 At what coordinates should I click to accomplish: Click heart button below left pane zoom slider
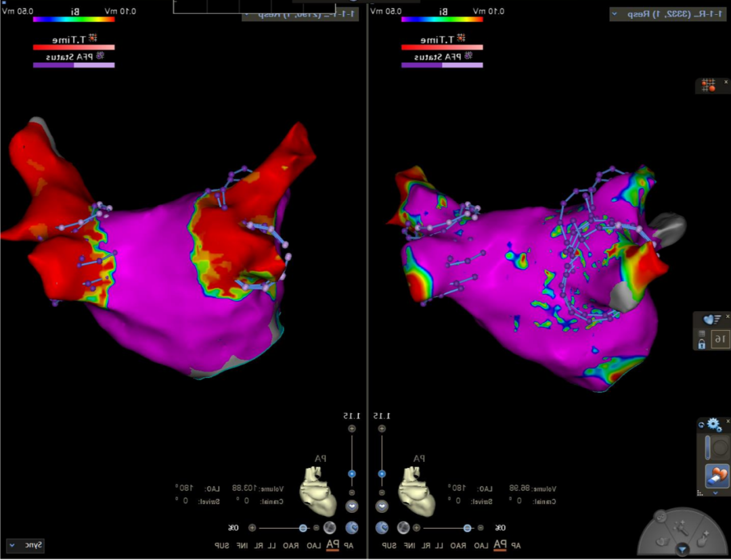point(352,506)
